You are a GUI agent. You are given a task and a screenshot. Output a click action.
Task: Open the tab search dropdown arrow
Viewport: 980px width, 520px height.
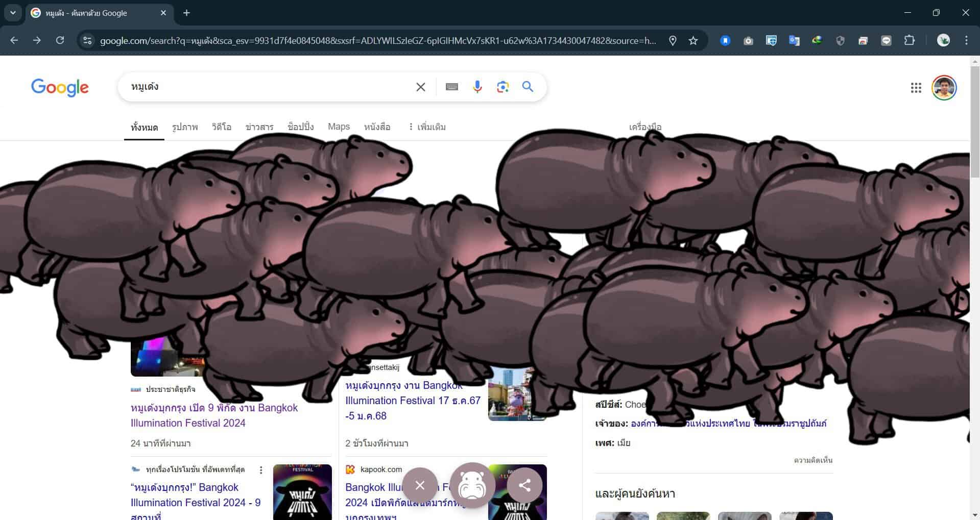(13, 13)
